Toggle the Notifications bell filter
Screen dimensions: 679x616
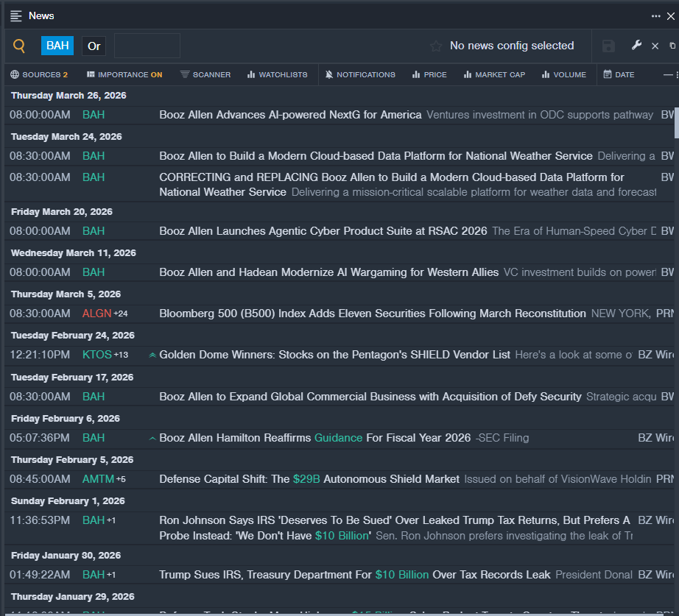click(x=360, y=74)
